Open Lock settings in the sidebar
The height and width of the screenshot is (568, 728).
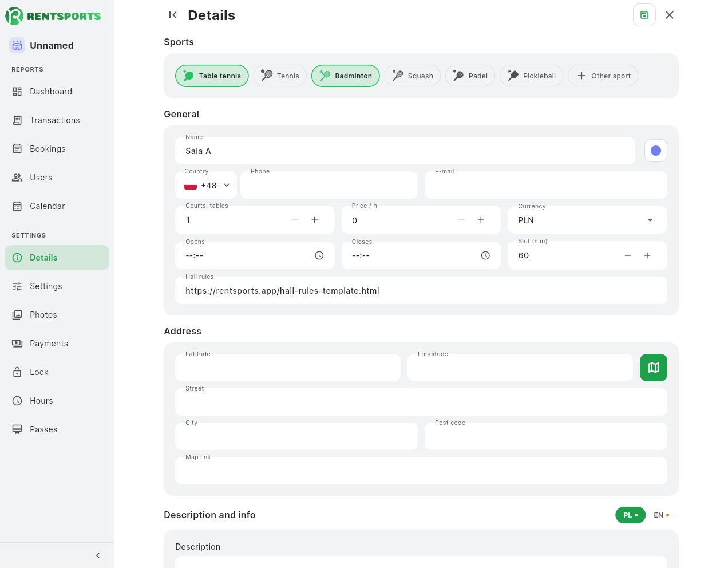click(x=57, y=372)
